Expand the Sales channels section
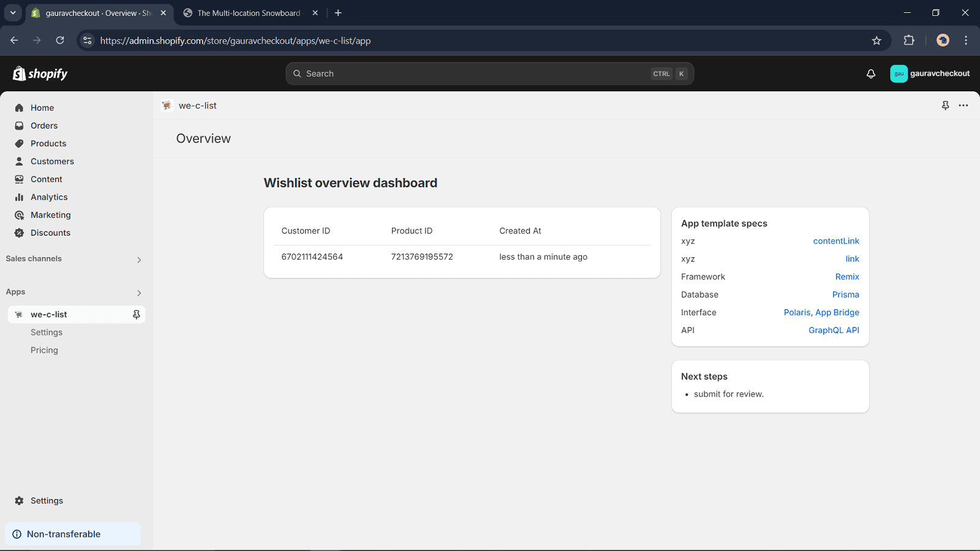 coord(139,260)
